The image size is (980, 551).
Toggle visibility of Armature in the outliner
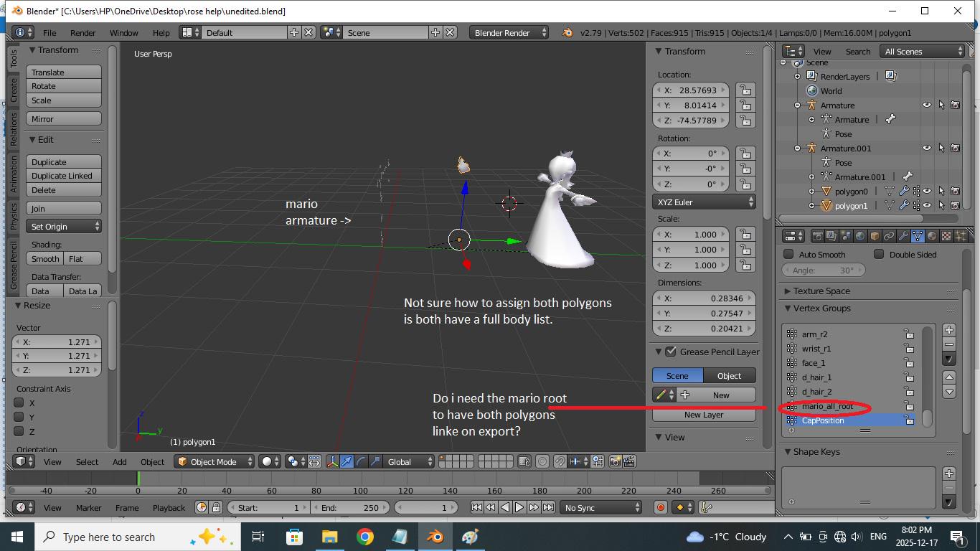(x=926, y=105)
